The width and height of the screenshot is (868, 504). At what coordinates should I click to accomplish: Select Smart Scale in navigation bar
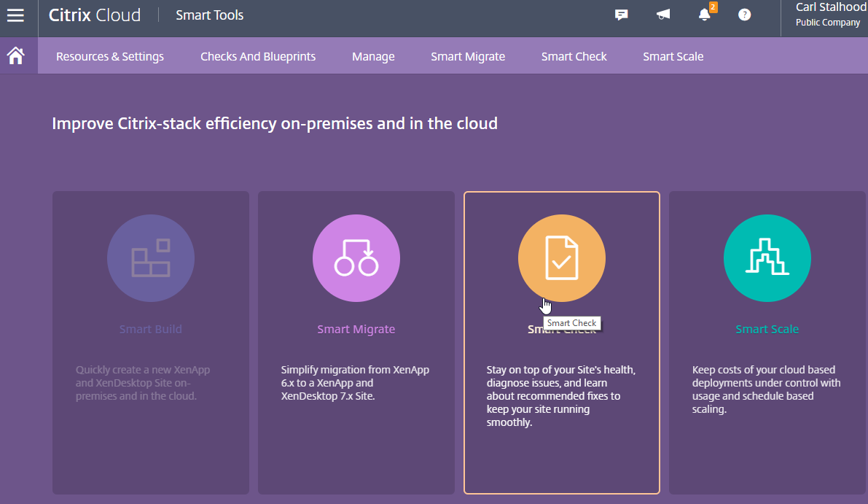coord(673,56)
